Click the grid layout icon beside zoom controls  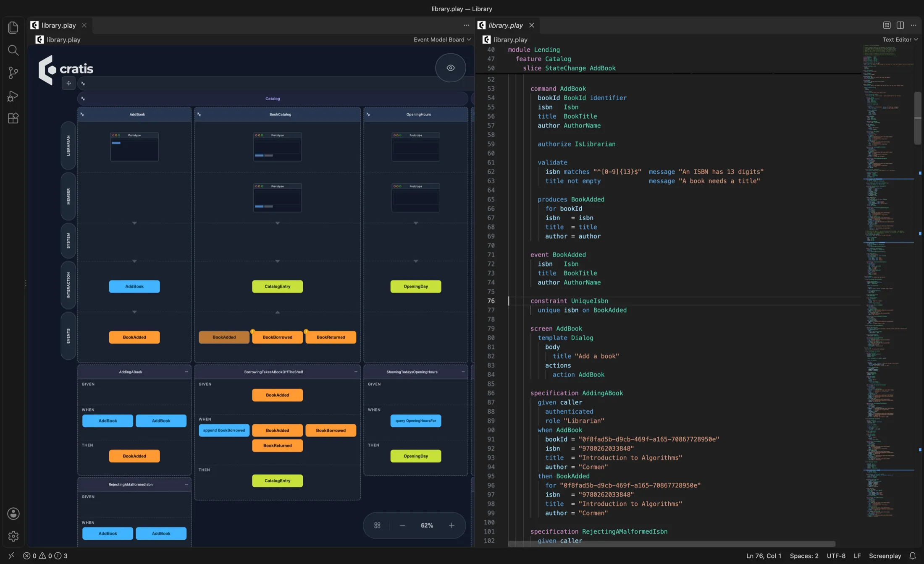[377, 525]
